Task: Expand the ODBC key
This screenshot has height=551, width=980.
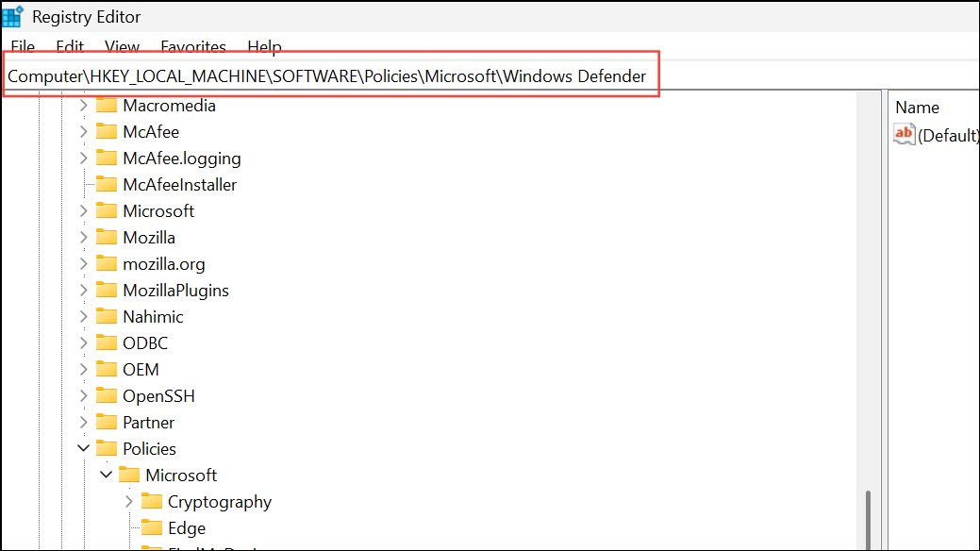Action: (83, 342)
